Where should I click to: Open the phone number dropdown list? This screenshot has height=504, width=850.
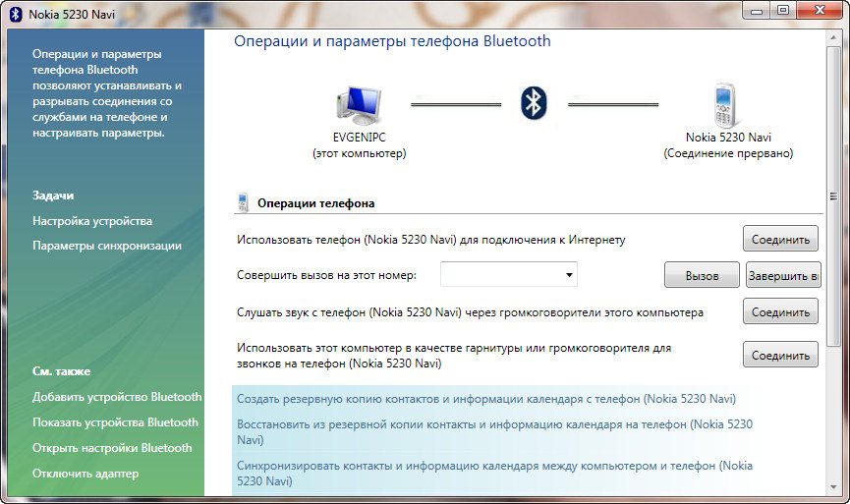click(x=571, y=275)
